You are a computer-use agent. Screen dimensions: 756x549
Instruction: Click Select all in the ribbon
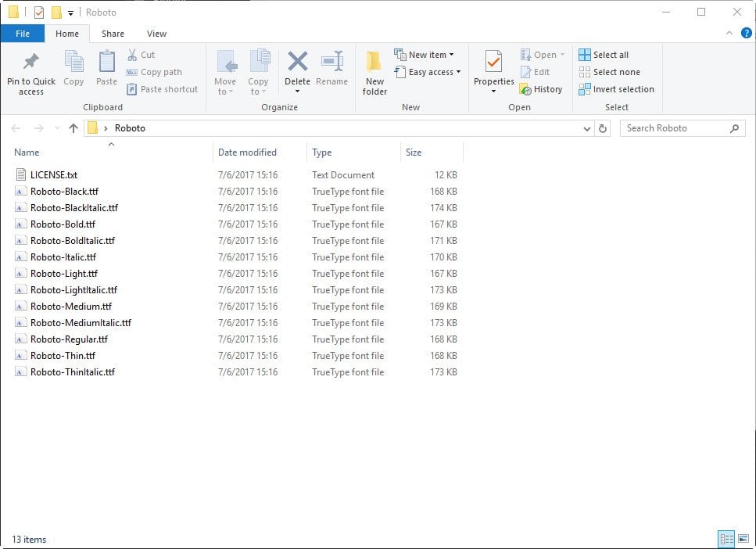[610, 54]
